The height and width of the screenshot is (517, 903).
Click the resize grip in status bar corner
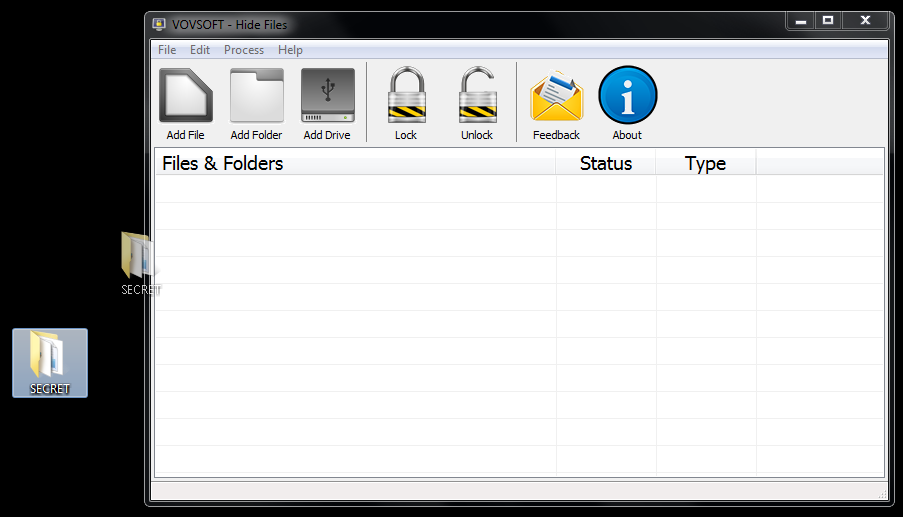[881, 494]
